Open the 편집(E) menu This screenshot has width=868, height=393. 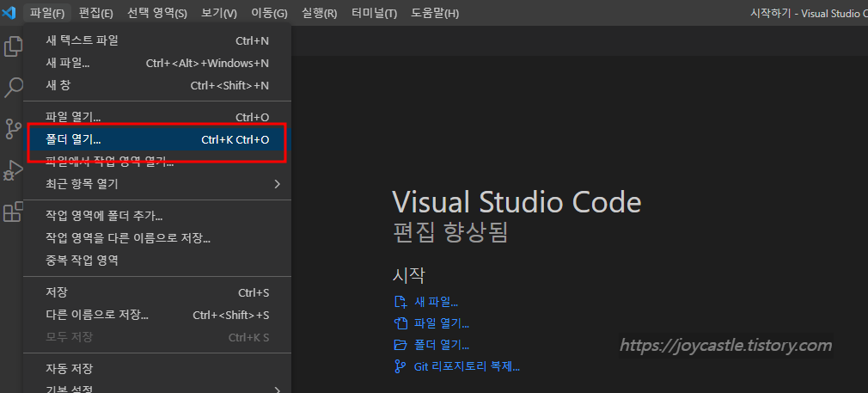pyautogui.click(x=95, y=13)
